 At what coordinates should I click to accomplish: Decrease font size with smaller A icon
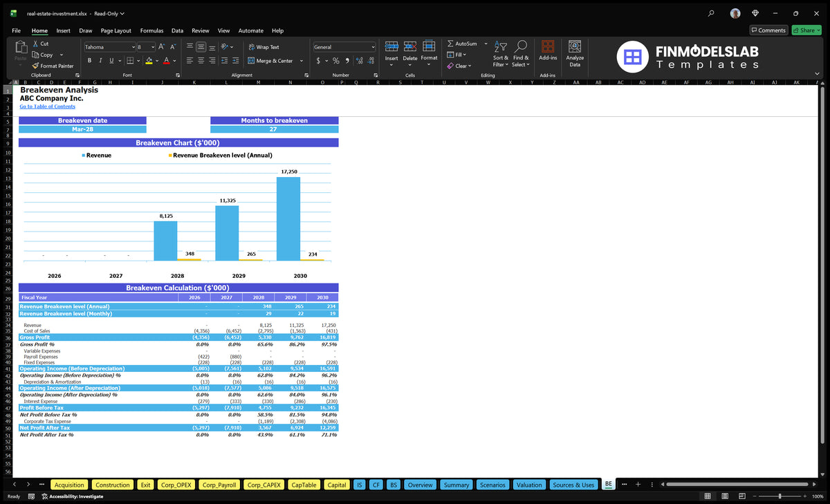(172, 47)
